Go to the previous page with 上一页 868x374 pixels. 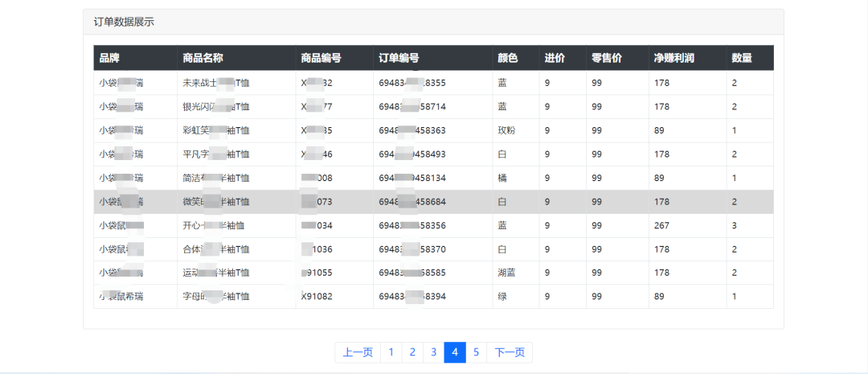[x=358, y=352]
